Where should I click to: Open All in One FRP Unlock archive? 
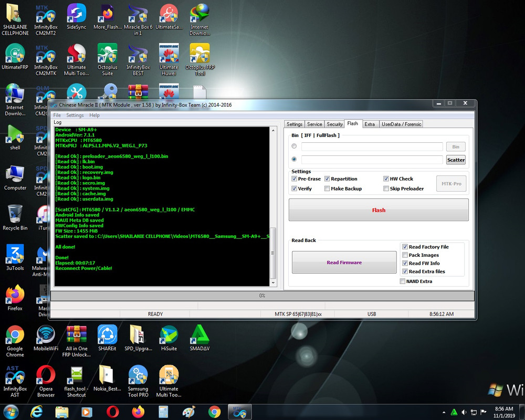click(76, 341)
